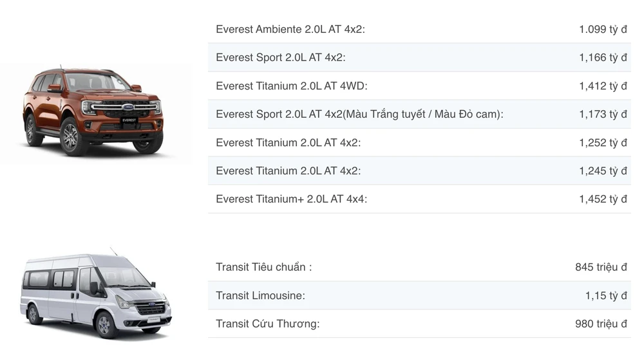Select Everest Titanium+ 2.0L AT 4x4
This screenshot has width=644, height=352.
[292, 199]
